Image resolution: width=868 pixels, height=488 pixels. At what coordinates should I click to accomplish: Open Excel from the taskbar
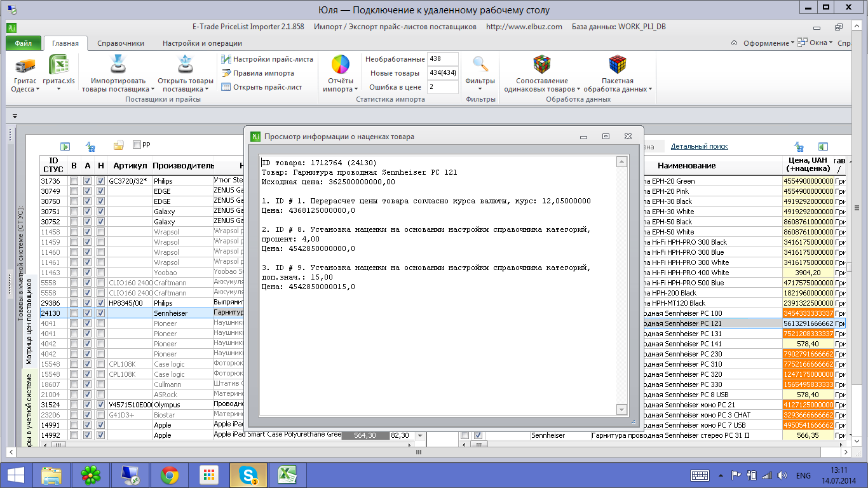pos(287,475)
